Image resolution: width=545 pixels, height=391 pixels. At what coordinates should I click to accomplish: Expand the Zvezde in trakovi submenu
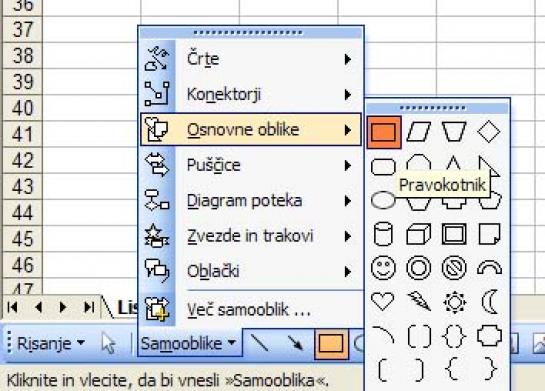click(251, 236)
